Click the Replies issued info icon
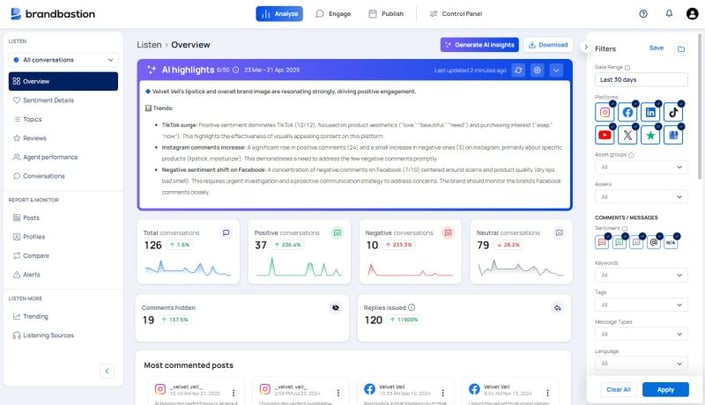Viewport: 705px width, 405px height. click(x=411, y=307)
